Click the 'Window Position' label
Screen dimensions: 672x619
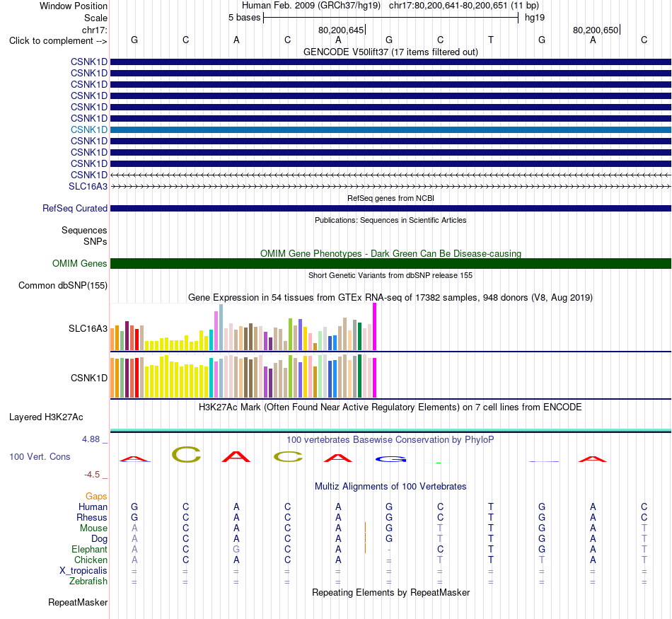pos(74,6)
